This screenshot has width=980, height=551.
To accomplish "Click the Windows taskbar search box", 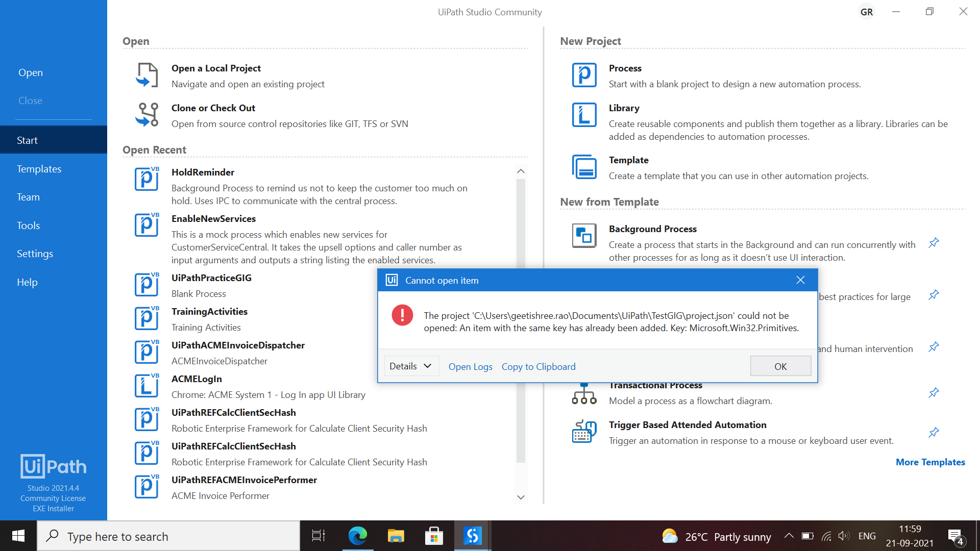I will [x=168, y=536].
